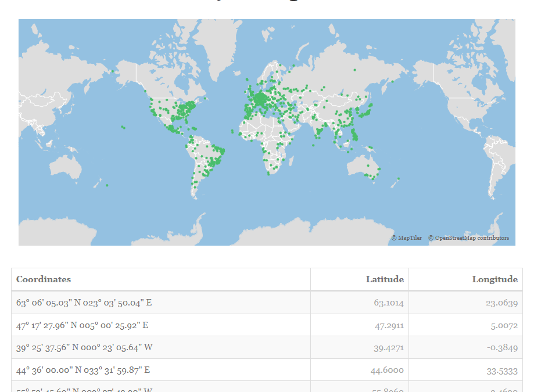The image size is (534, 392).
Task: Click the Latitude column header
Action: click(360, 279)
